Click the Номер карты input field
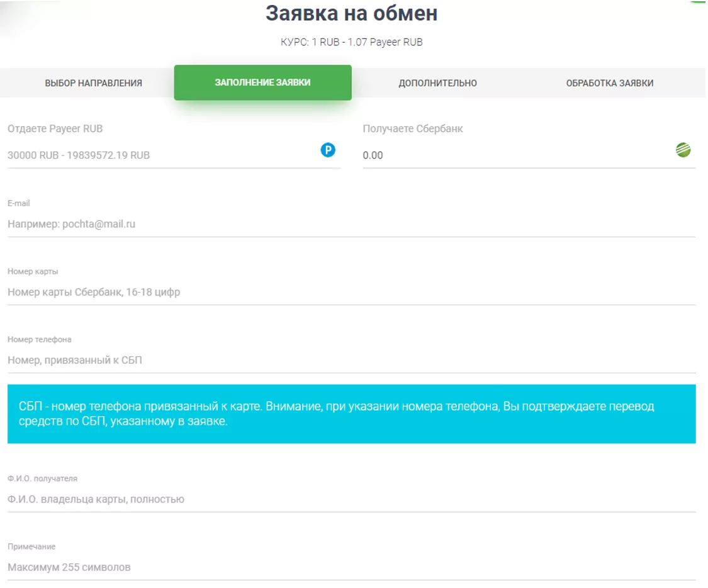Viewport: 708px width, 588px height. pos(351,292)
